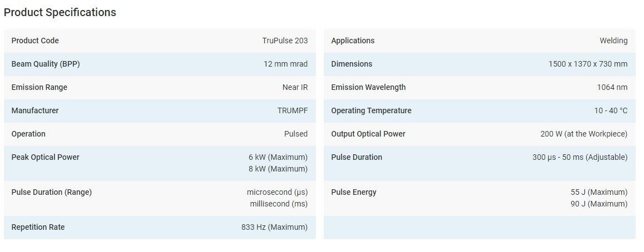Click the Emission Range label
This screenshot has width=644, height=252.
pyautogui.click(x=39, y=87)
